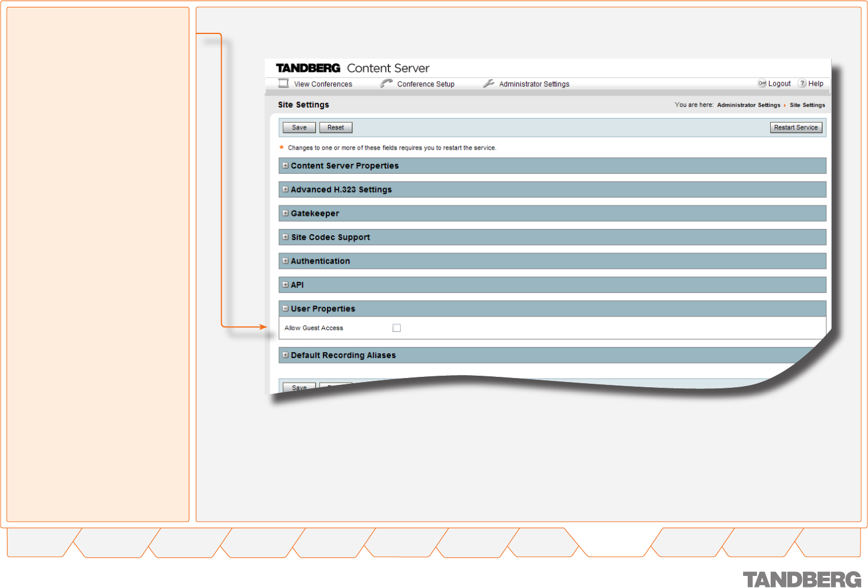Open the Administrator Settings menu
The image size is (868, 588).
[534, 84]
